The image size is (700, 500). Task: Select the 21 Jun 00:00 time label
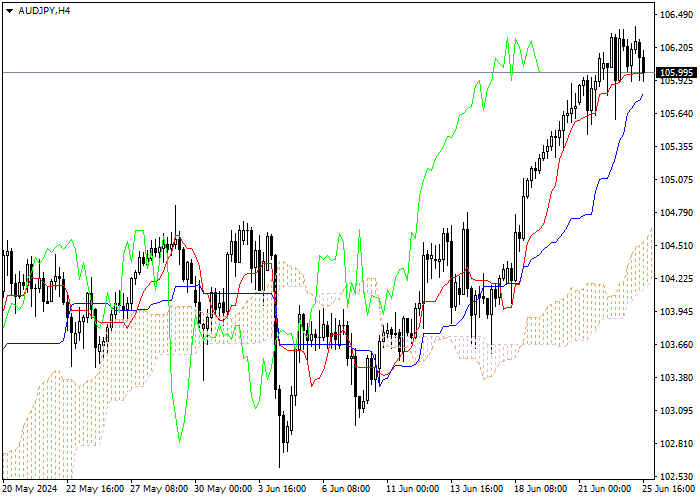pos(605,489)
